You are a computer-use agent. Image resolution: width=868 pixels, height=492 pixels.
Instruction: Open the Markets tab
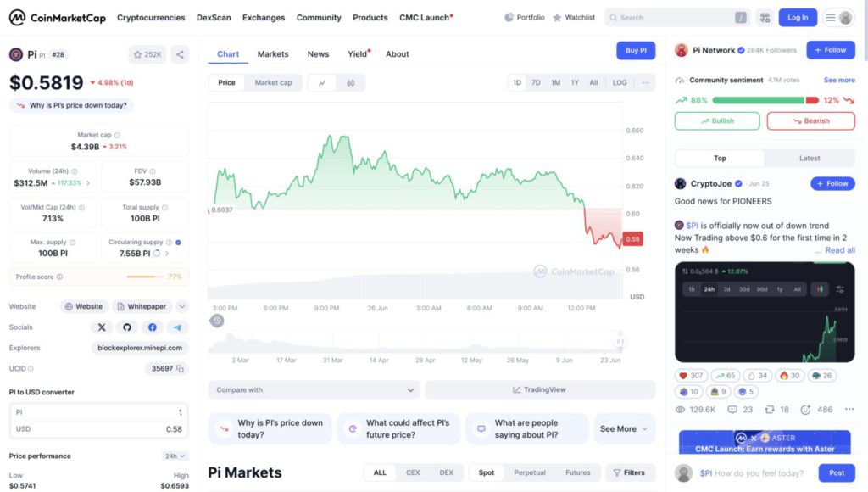pyautogui.click(x=273, y=54)
